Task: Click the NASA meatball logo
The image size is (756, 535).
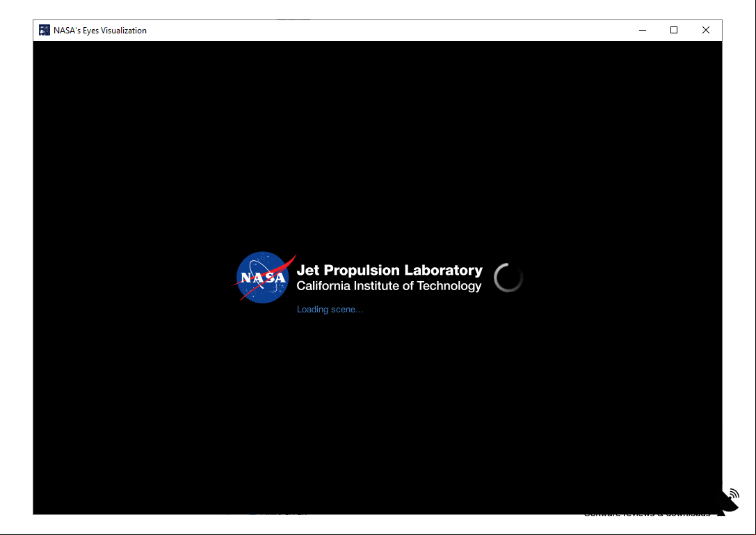Action: pyautogui.click(x=265, y=278)
